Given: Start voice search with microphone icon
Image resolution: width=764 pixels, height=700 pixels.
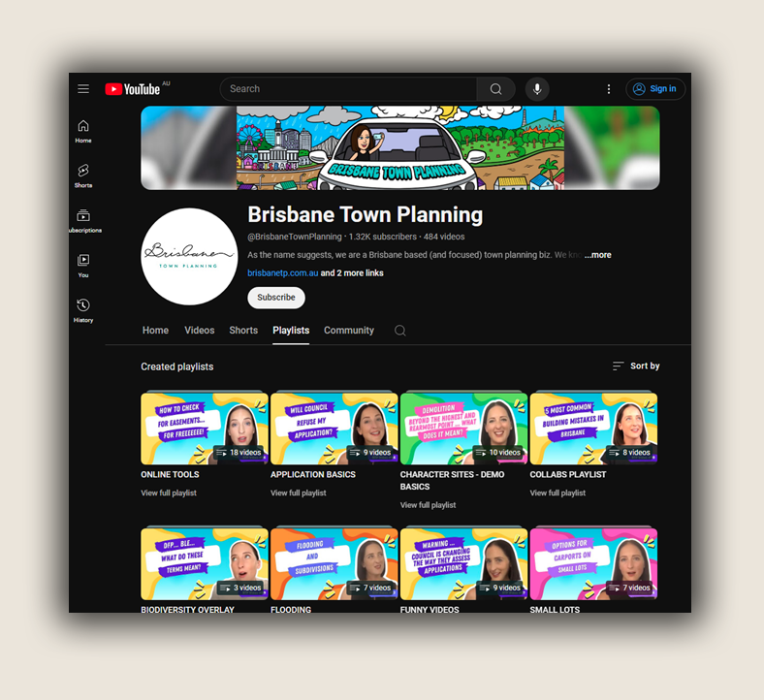Looking at the screenshot, I should [x=537, y=88].
